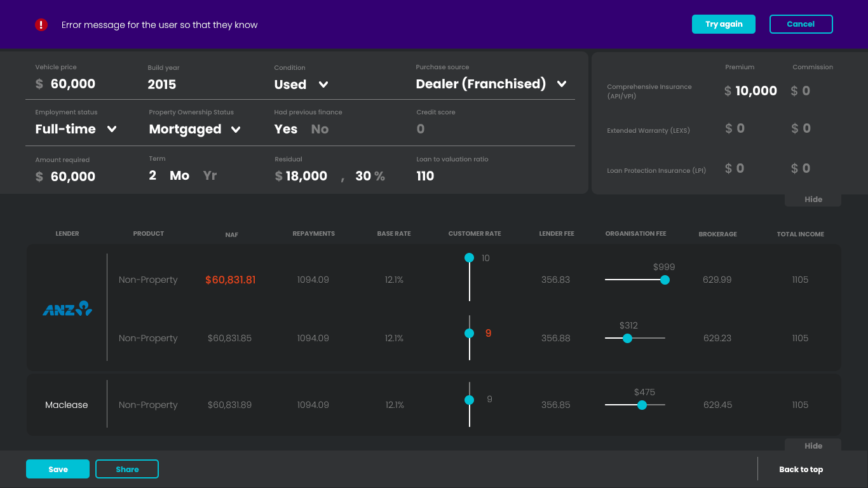Screen dimensions: 868x488
Task: Select No for Had previous finance
Action: click(320, 129)
